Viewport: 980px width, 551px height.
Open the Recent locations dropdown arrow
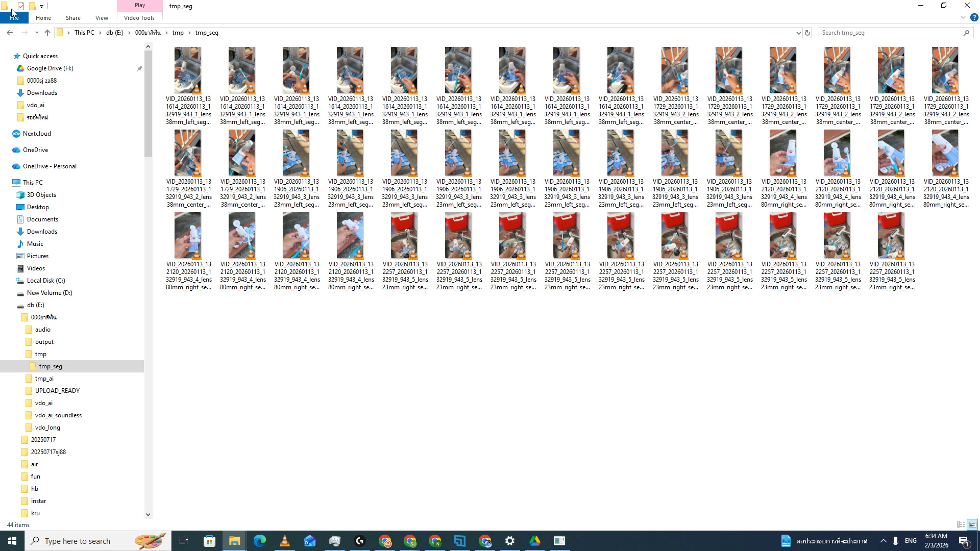point(37,33)
